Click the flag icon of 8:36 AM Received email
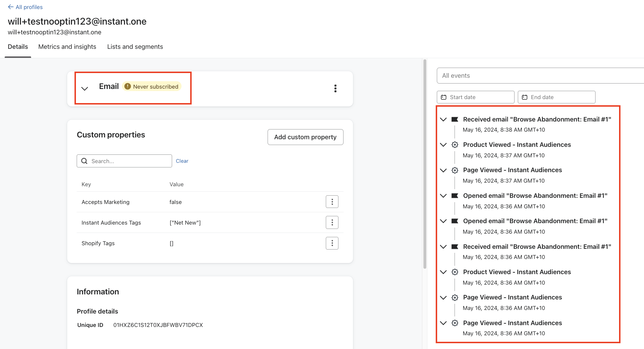 pyautogui.click(x=455, y=247)
